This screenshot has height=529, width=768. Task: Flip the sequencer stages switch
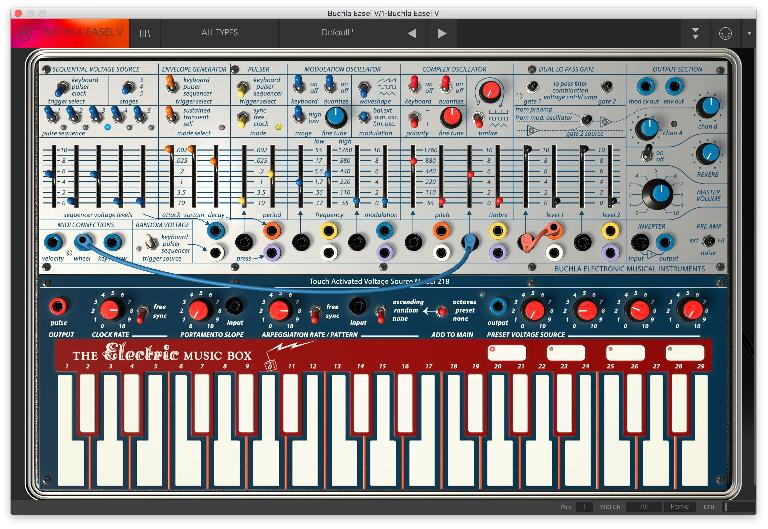click(128, 88)
